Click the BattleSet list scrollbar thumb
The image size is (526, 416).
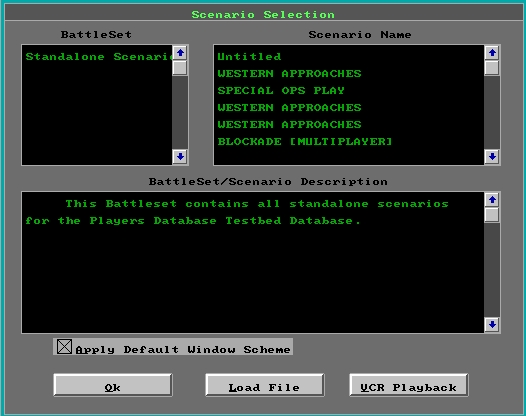(x=180, y=68)
